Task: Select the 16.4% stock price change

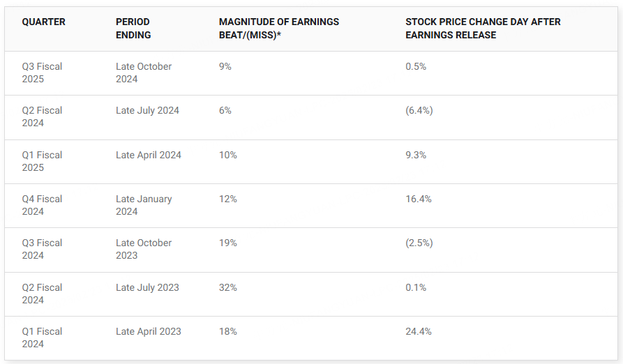Action: click(x=419, y=199)
